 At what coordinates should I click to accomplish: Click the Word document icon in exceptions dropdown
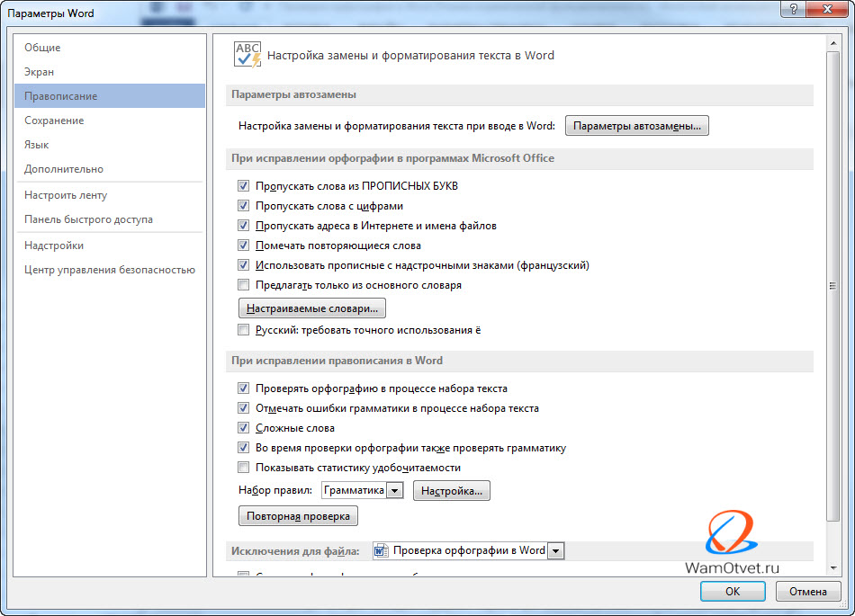[381, 550]
